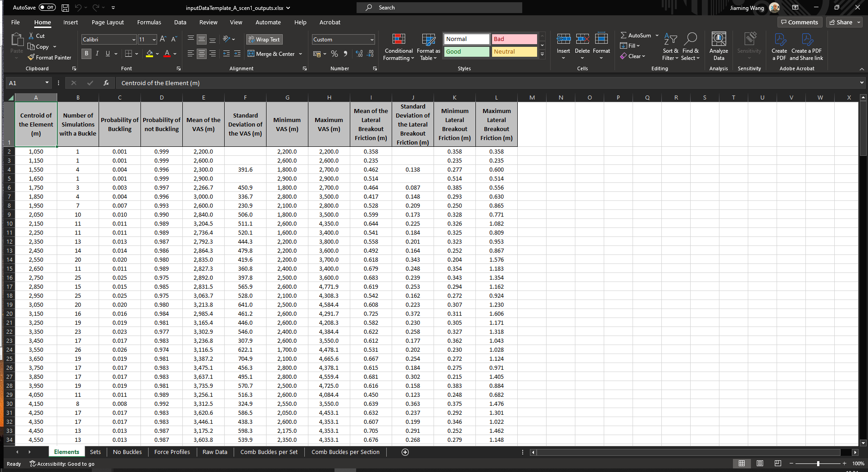Open the Formulas ribbon tab
The height and width of the screenshot is (472, 868).
pyautogui.click(x=149, y=22)
